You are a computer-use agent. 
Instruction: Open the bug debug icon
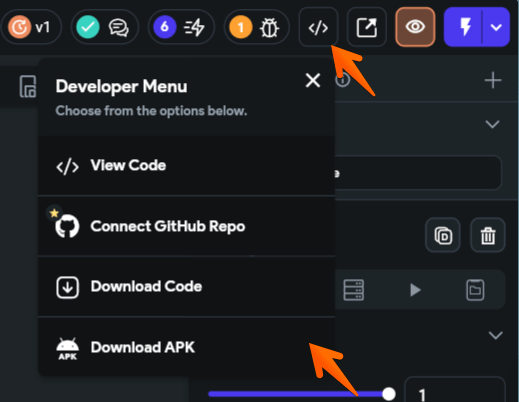[x=269, y=27]
